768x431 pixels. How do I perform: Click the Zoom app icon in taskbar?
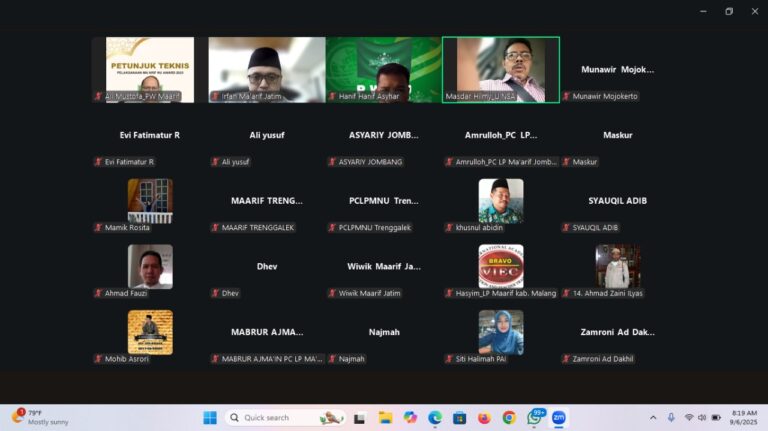coord(559,418)
